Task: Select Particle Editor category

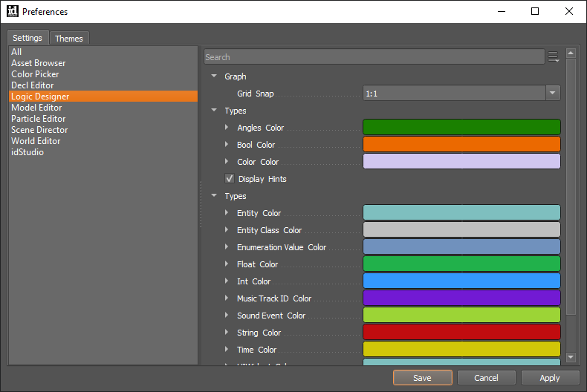Action: pos(103,119)
